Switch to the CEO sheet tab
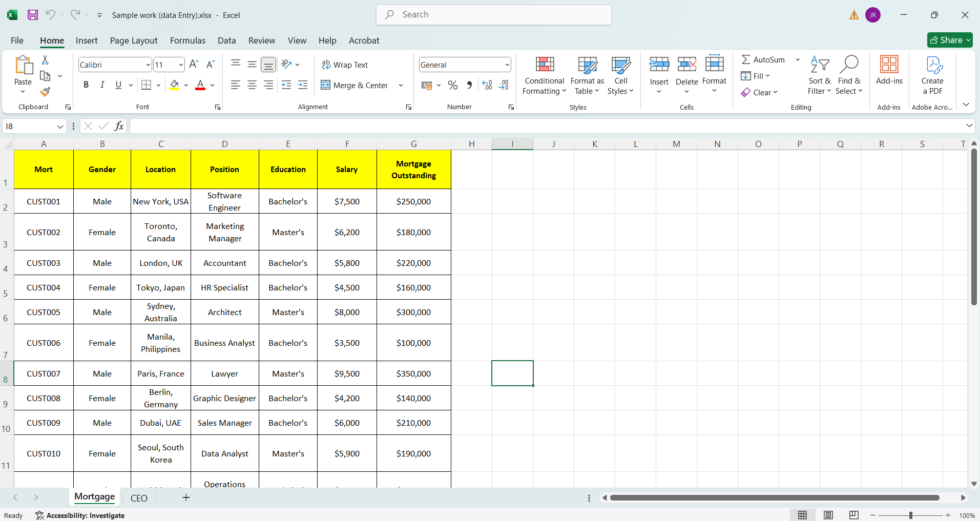 139,498
